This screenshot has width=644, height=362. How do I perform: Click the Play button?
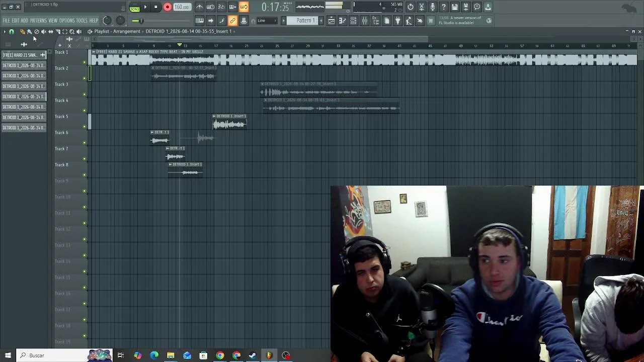145,7
